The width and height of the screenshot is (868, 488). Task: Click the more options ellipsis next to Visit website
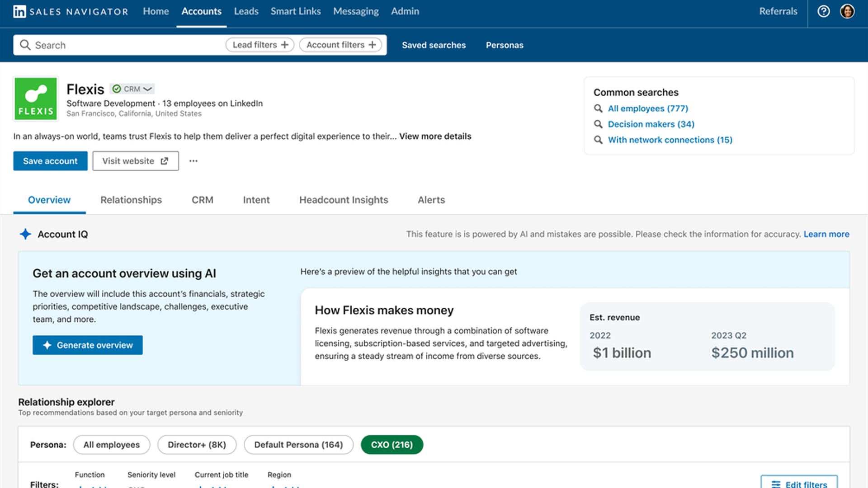pyautogui.click(x=193, y=160)
